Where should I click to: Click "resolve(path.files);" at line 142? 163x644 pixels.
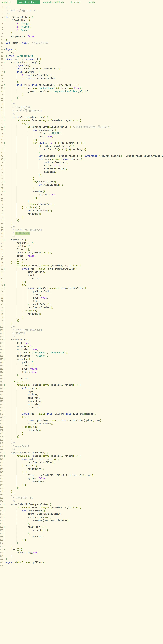click(x=41, y=462)
